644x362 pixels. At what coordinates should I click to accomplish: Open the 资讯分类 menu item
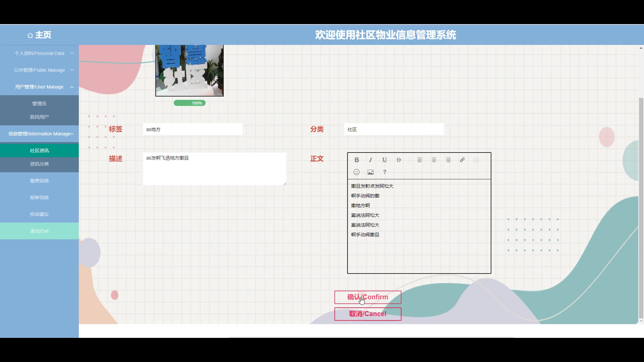point(40,164)
